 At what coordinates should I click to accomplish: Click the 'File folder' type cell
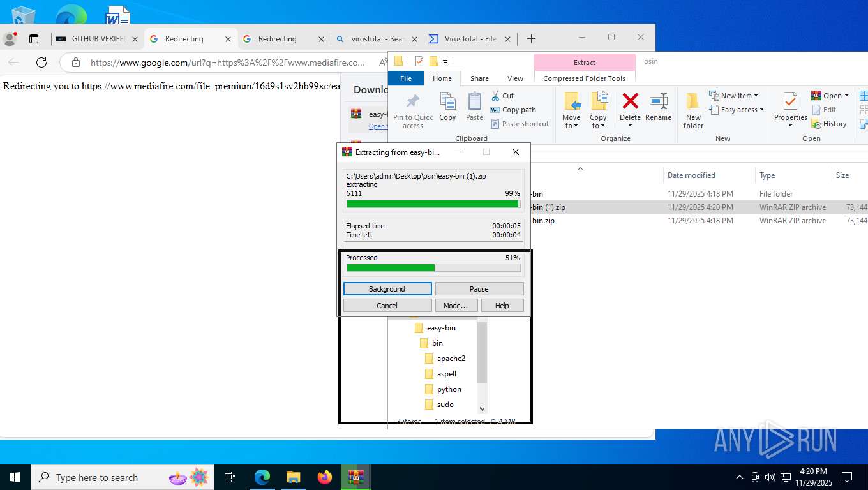[x=776, y=194]
